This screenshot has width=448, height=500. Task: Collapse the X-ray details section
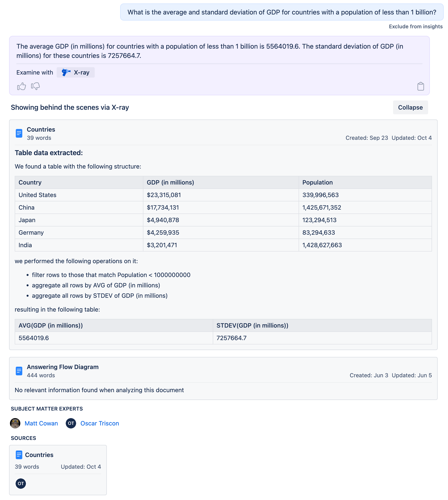(410, 107)
